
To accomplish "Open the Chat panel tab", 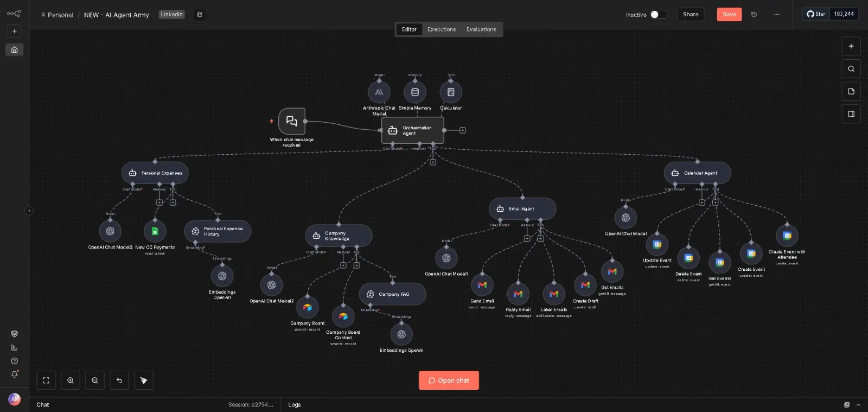I will 43,405.
